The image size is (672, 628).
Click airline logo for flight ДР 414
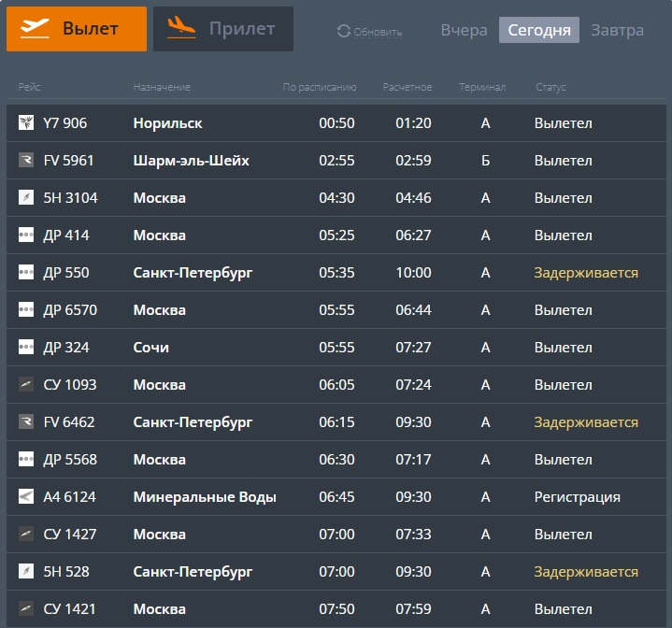26,235
